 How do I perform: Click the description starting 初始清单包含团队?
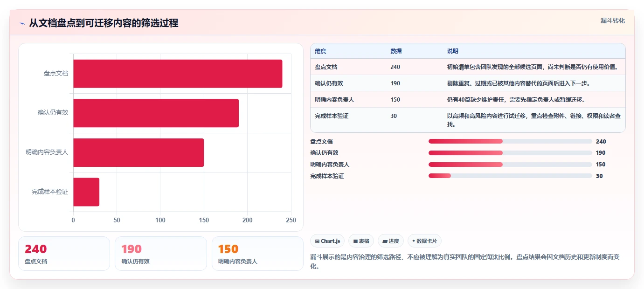533,67
